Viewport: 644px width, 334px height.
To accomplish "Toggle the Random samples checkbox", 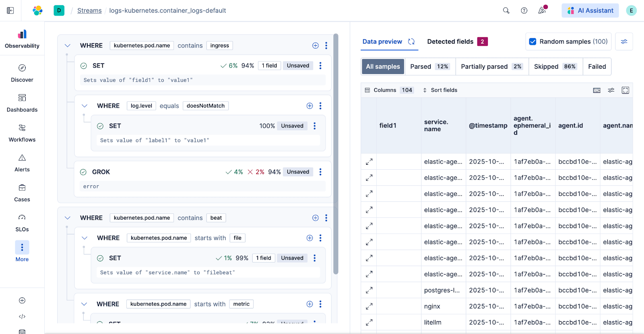I will tap(533, 41).
